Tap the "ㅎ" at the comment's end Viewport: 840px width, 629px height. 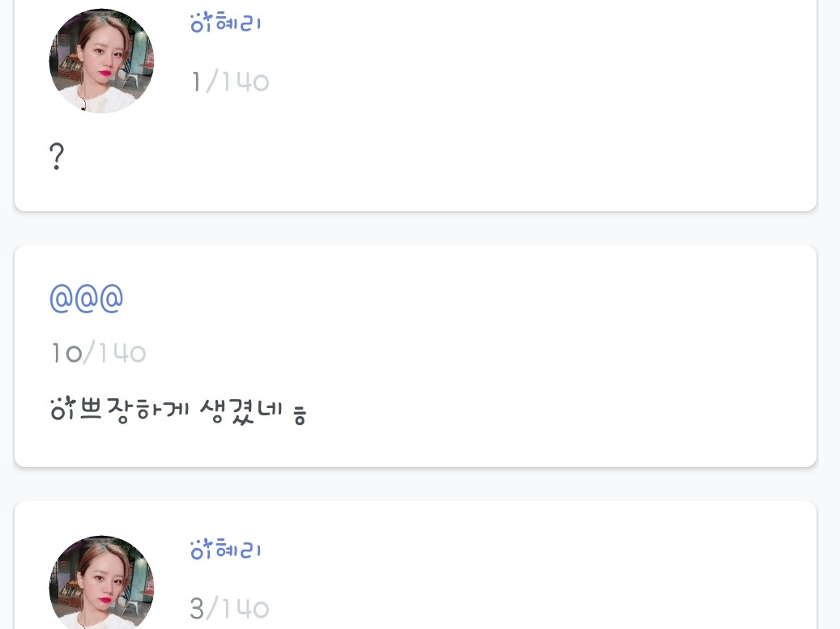pyautogui.click(x=299, y=417)
